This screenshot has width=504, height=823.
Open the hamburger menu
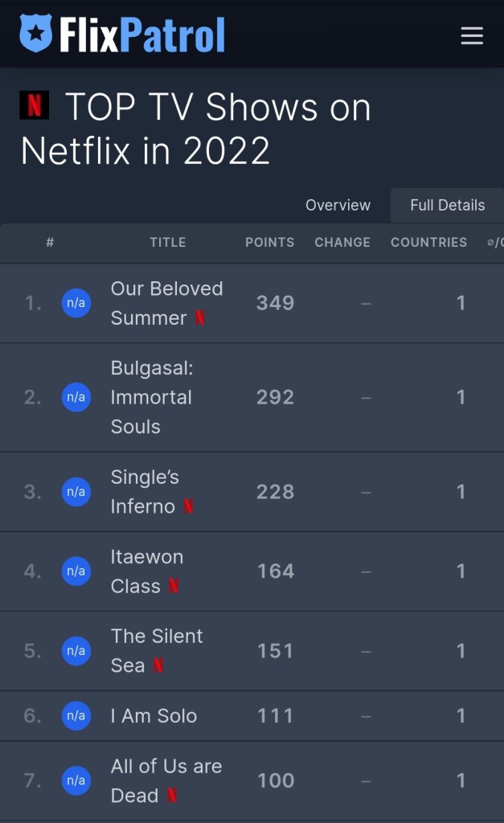[x=472, y=35]
